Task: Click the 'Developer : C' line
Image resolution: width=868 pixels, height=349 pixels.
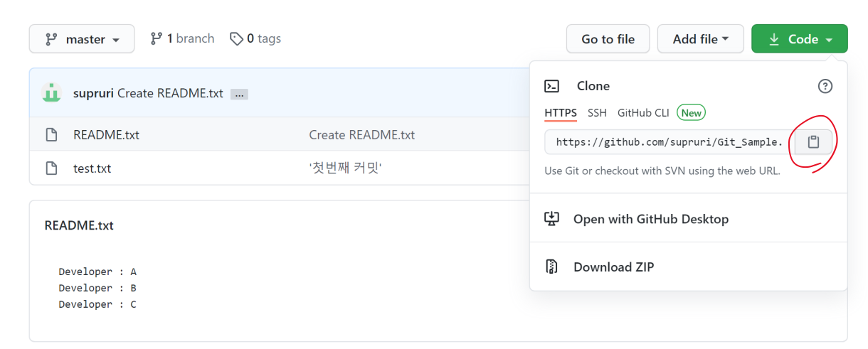Action: click(97, 304)
